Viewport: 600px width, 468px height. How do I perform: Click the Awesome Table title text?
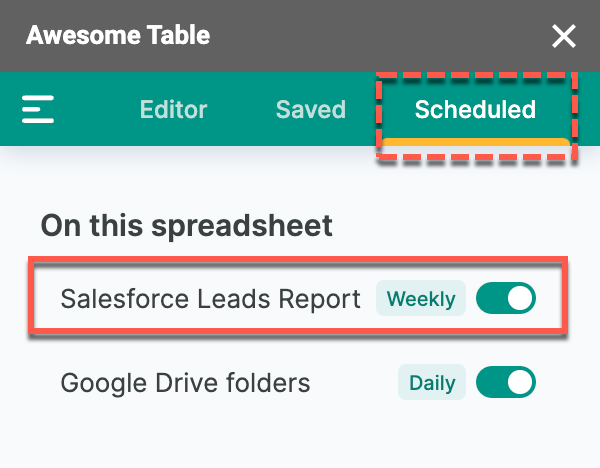118,35
